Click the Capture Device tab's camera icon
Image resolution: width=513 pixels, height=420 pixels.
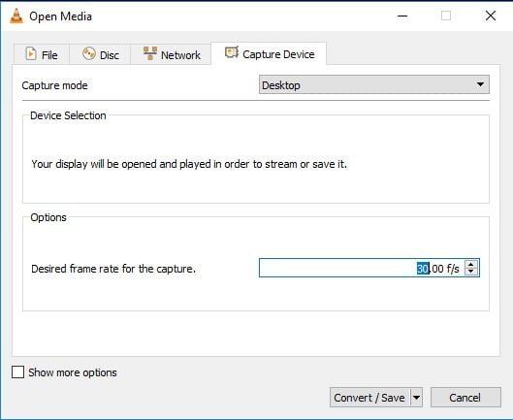coord(232,52)
